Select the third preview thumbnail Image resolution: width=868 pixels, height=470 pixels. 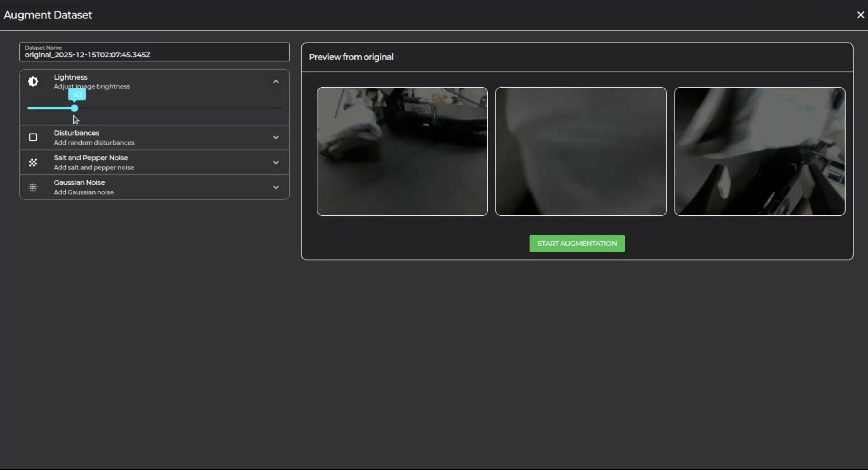[x=759, y=151]
